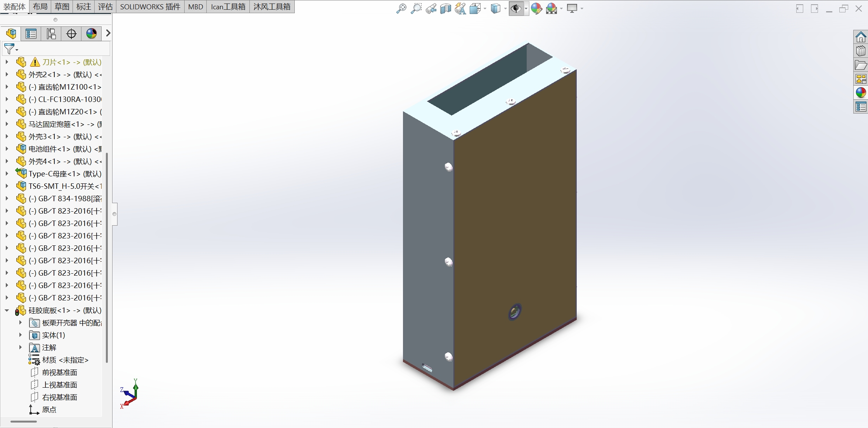
Task: Open the SOLIDWORKS 插件 tab
Action: tap(150, 7)
